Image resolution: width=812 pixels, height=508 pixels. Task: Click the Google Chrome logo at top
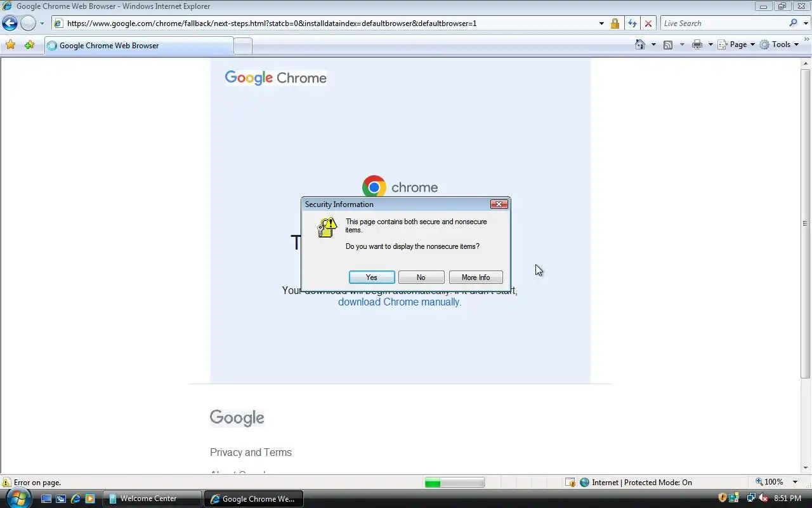pos(276,78)
